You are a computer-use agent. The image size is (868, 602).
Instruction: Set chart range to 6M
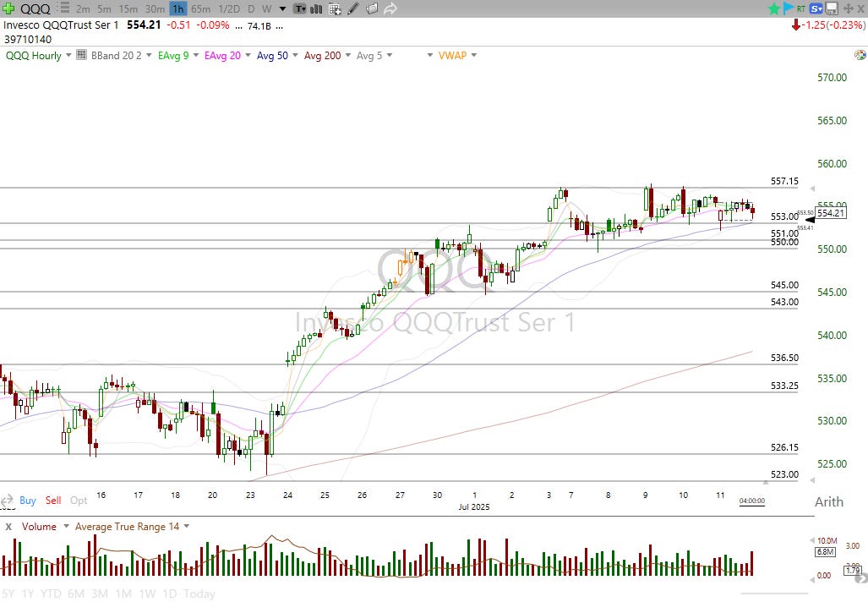point(76,594)
